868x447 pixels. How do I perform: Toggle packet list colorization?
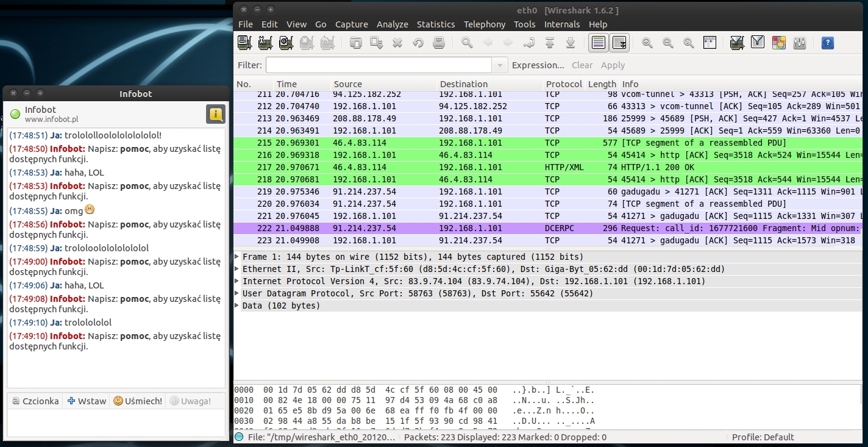(599, 43)
